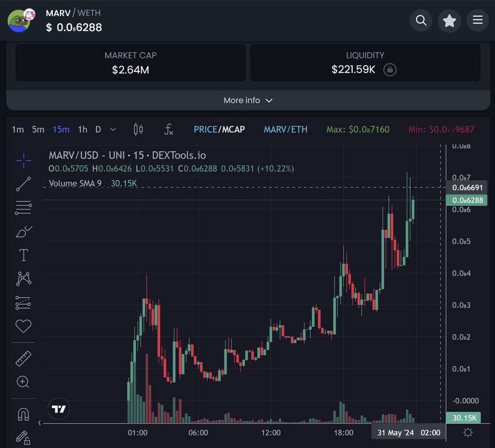Switch to 5m timeframe
The width and height of the screenshot is (495, 448).
point(38,130)
